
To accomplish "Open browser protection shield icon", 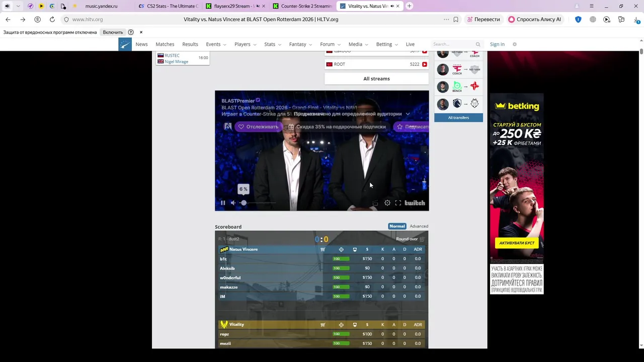I will 578,20.
